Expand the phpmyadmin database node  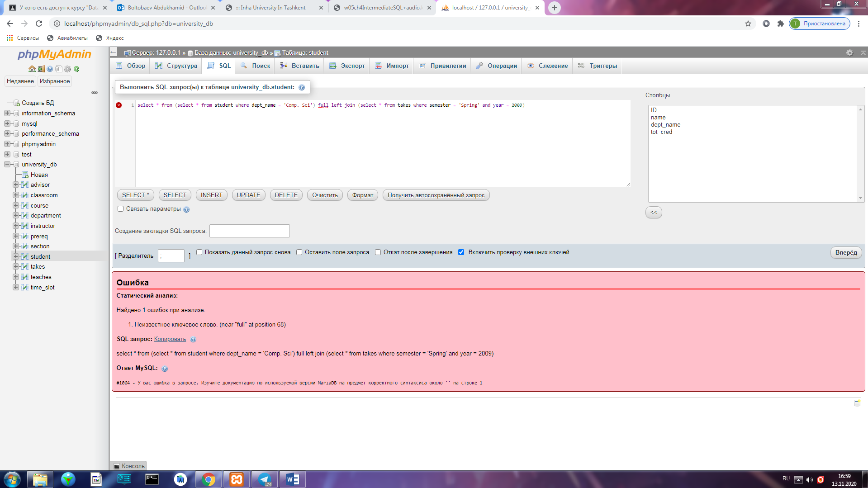click(x=7, y=144)
